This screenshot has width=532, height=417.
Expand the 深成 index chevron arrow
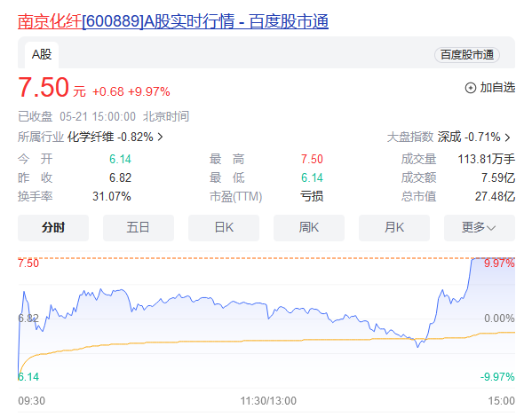(x=507, y=138)
